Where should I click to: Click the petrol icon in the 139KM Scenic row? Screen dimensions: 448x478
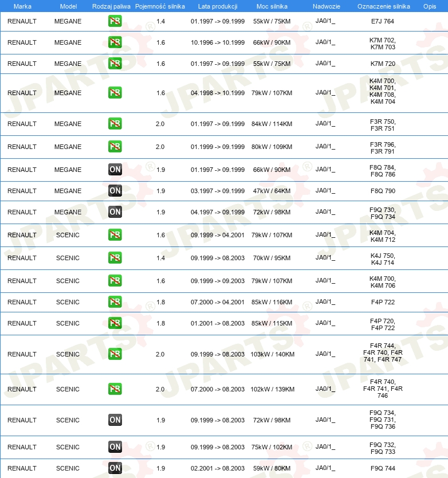point(115,389)
